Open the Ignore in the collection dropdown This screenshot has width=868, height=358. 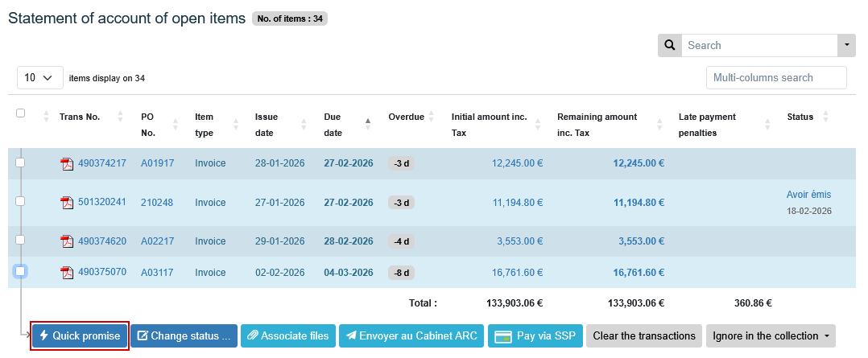coord(771,335)
